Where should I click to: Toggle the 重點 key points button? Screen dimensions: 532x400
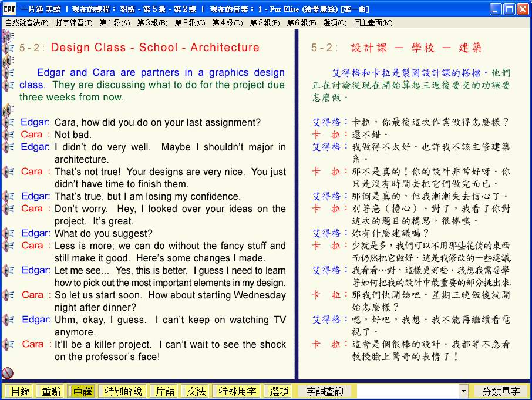(50, 391)
